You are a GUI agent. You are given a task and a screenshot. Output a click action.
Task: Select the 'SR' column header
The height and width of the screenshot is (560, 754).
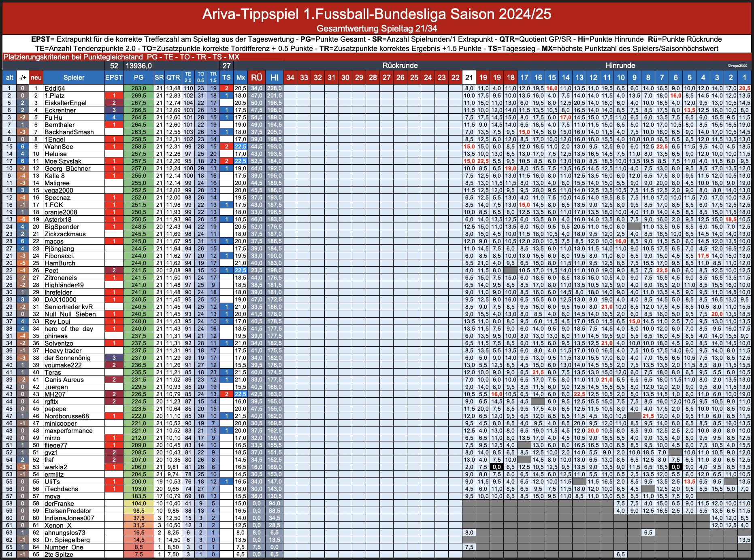coord(159,77)
